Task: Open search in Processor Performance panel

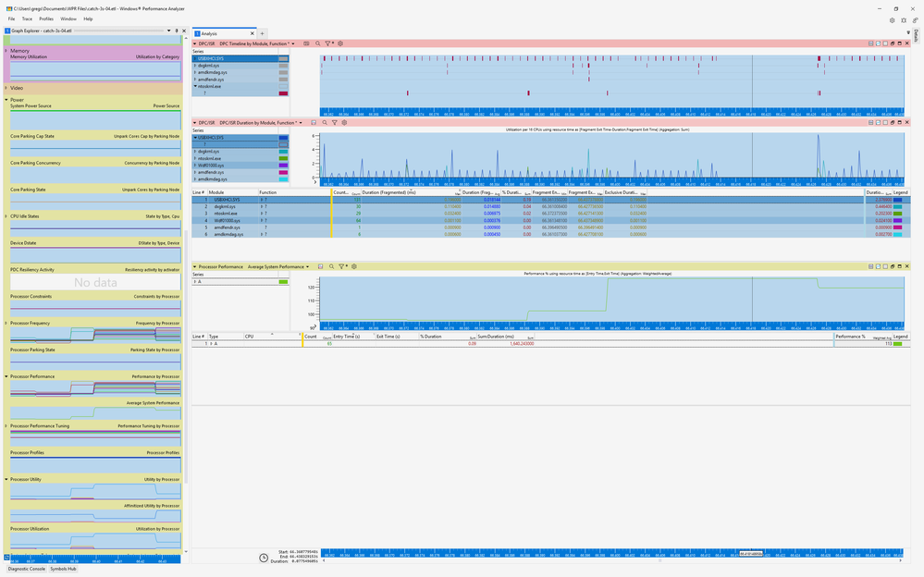Action: point(331,266)
